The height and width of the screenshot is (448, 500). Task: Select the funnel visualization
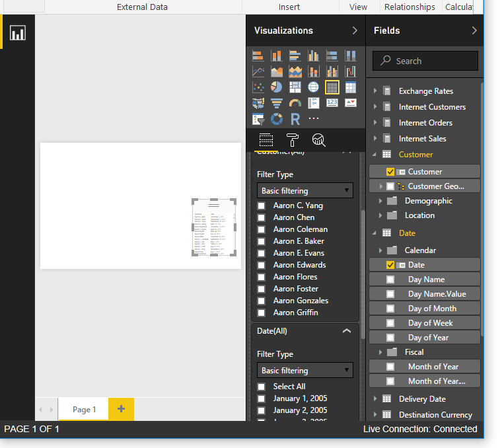(276, 103)
